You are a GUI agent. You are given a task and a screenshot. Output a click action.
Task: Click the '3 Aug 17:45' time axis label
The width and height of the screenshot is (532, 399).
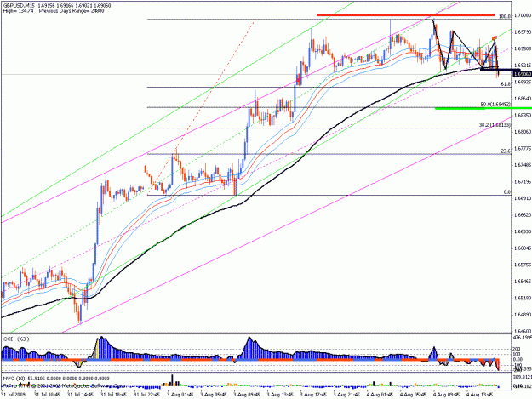[x=313, y=395]
